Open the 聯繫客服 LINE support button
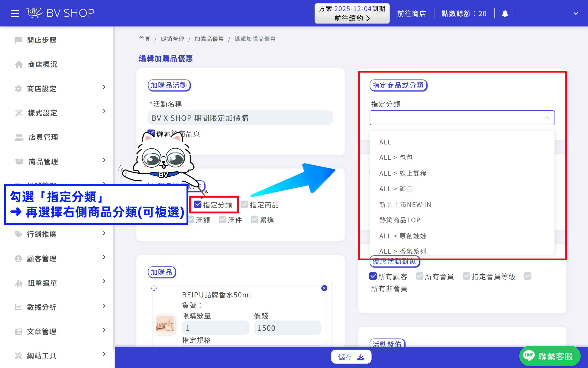 [x=550, y=356]
